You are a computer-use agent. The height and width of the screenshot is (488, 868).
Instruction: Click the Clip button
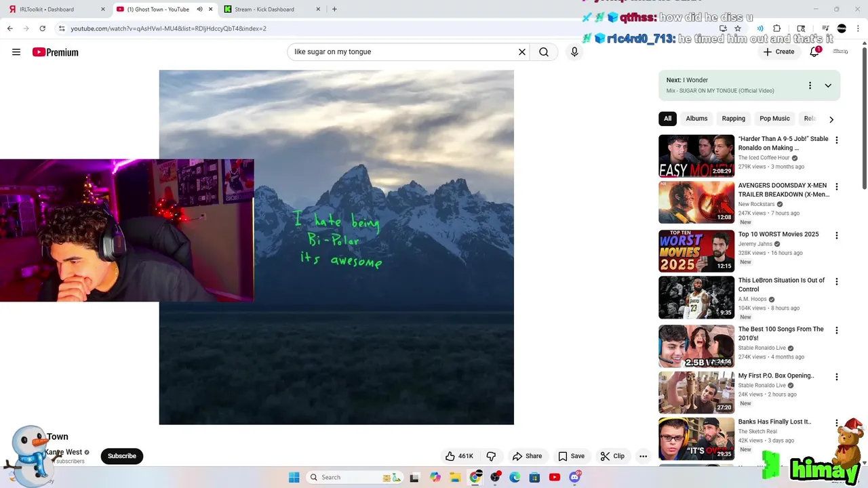(612, 456)
